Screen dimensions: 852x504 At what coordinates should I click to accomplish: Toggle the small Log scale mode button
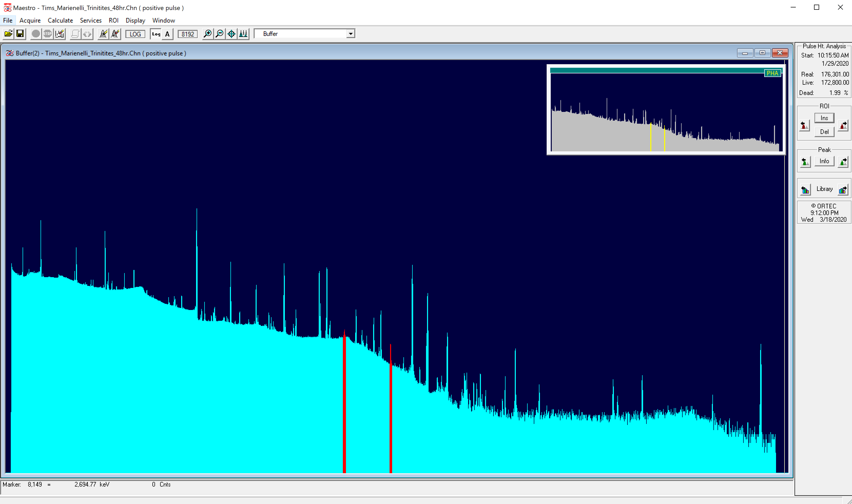coord(156,34)
